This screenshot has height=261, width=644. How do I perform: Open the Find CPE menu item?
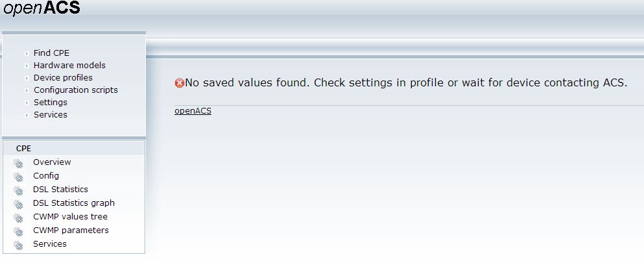click(x=51, y=53)
